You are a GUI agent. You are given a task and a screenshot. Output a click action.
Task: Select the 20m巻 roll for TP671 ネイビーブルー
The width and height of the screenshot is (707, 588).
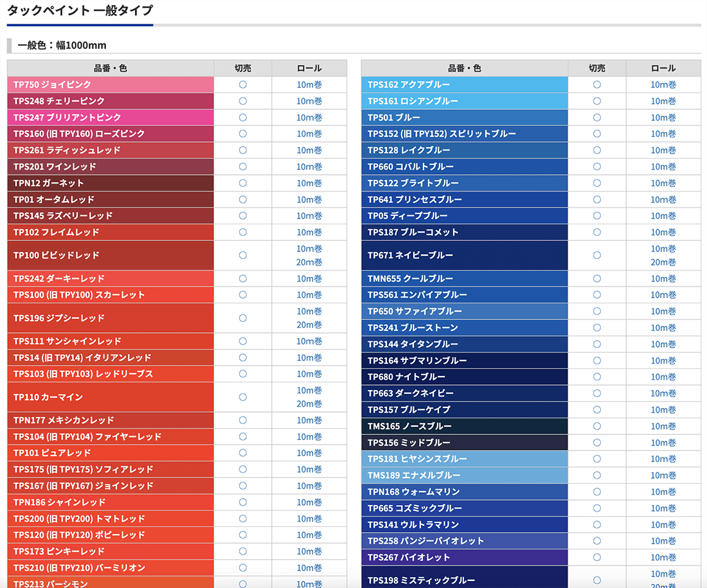click(x=663, y=262)
